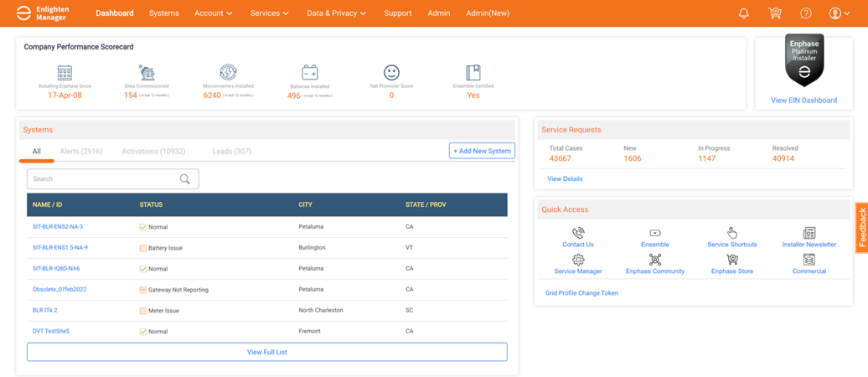Open system Obsolete_07feb2022
Image resolution: width=868 pixels, height=377 pixels.
[x=59, y=289]
